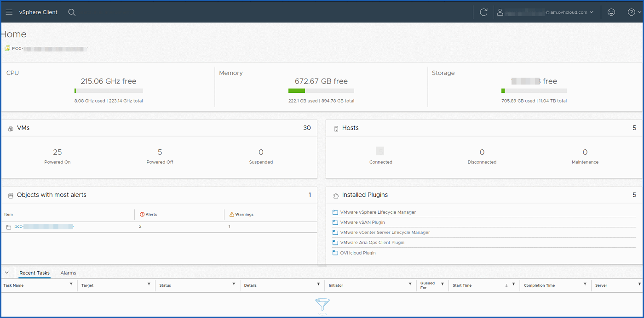Click the user profile silhouette icon
Viewport: 644px width, 318px height.
click(500, 12)
